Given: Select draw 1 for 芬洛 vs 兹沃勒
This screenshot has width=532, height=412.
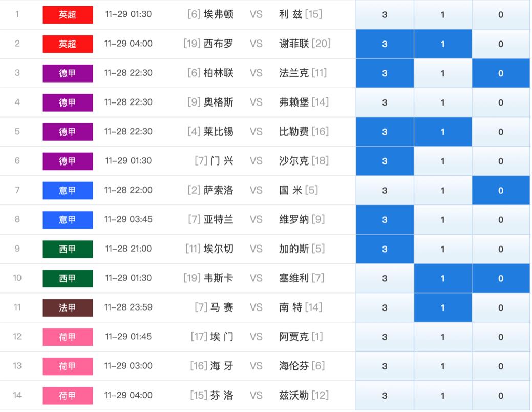Looking at the screenshot, I should click(443, 396).
